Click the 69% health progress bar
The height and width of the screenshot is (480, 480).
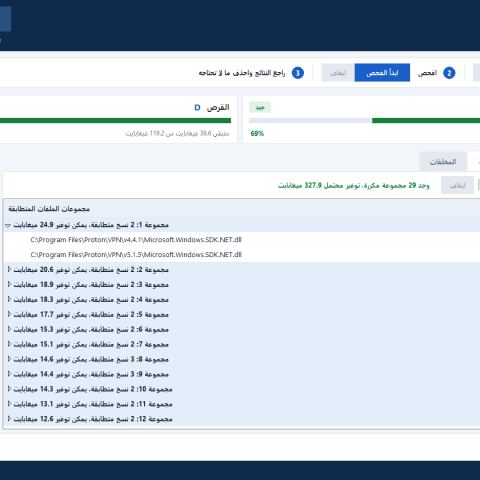coord(365,120)
